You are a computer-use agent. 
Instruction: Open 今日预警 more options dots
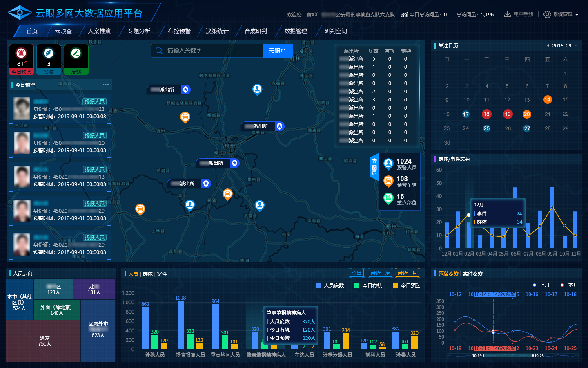(106, 85)
